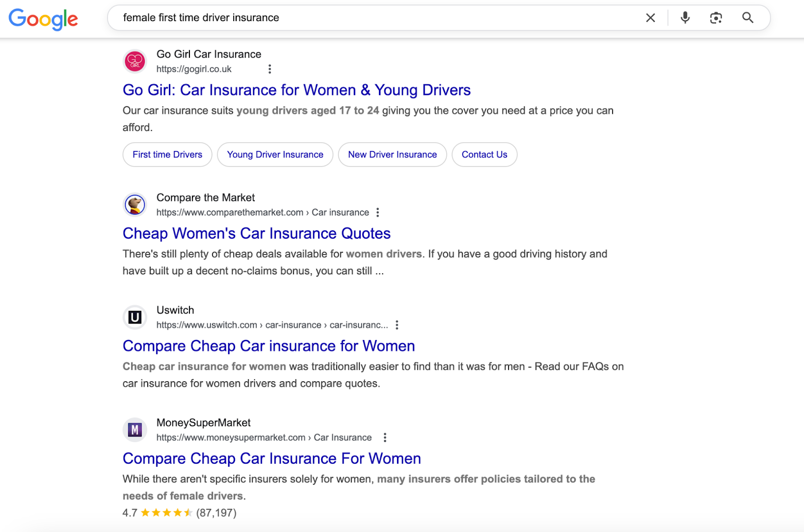Open more options for MoneySuperMarket result
804x532 pixels.
[385, 438]
